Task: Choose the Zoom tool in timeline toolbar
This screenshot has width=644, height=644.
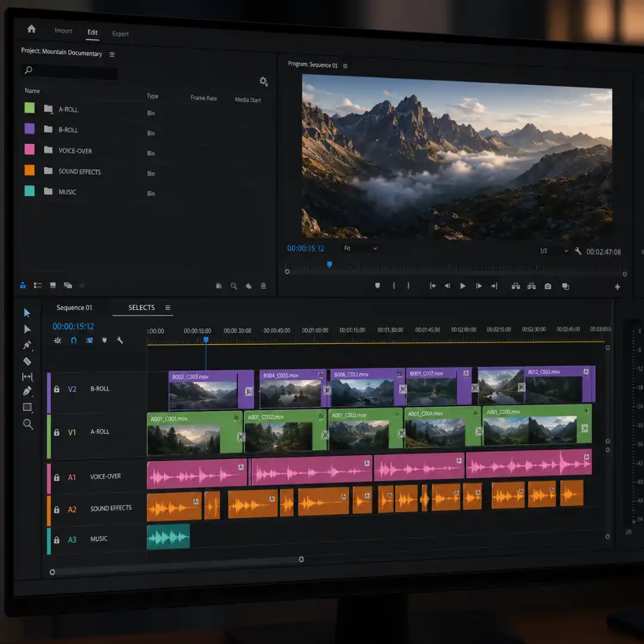Action: [27, 424]
